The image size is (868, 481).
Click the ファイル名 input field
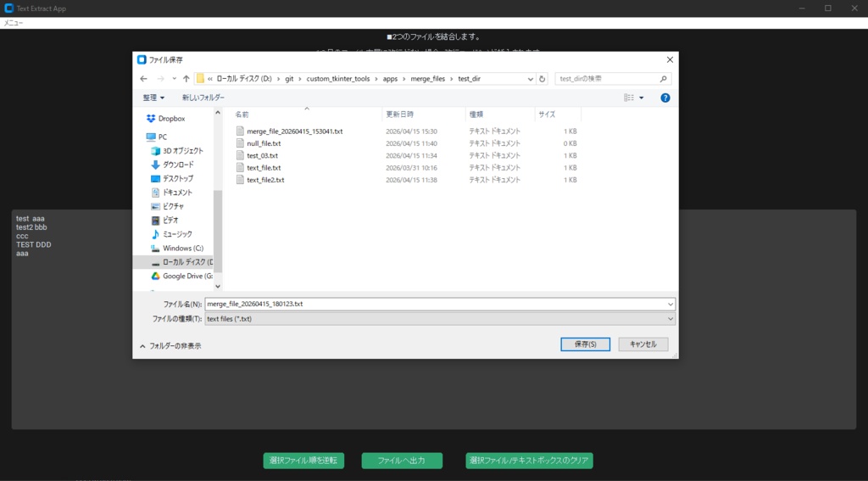[x=435, y=304]
